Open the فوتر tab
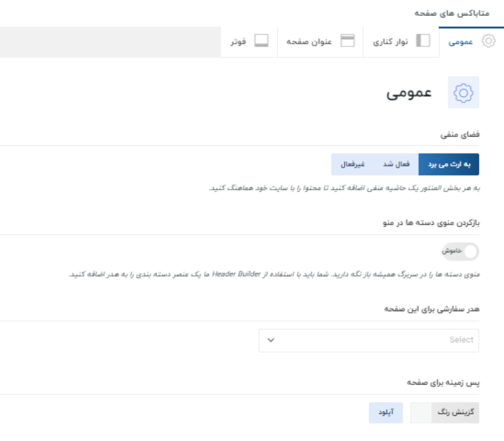Screen dimensions: 504x441 [x=249, y=42]
